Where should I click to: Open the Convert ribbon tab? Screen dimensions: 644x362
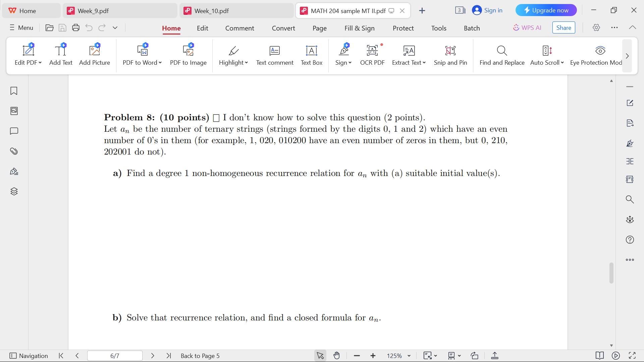[x=283, y=28]
